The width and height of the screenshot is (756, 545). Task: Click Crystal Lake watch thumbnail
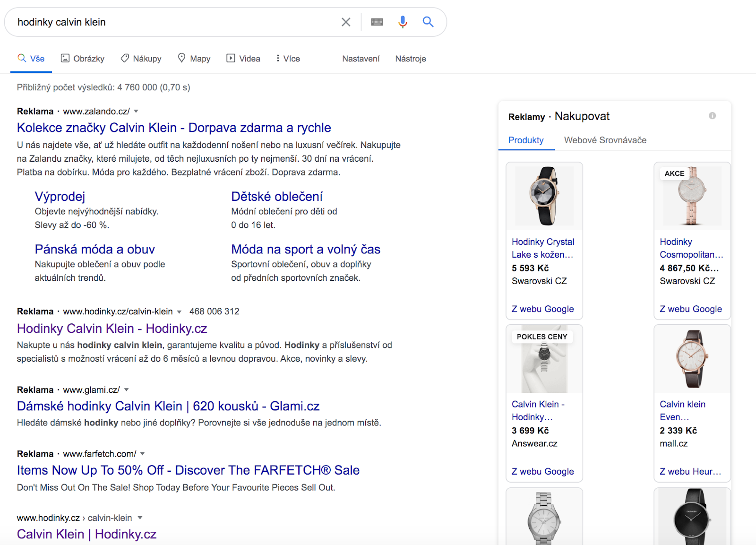(x=544, y=196)
